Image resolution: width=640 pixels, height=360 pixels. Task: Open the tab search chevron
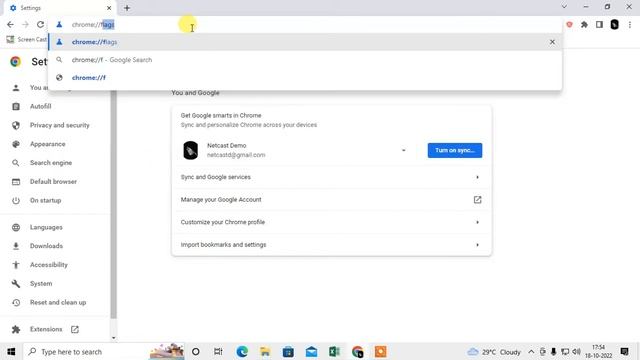[x=564, y=7]
